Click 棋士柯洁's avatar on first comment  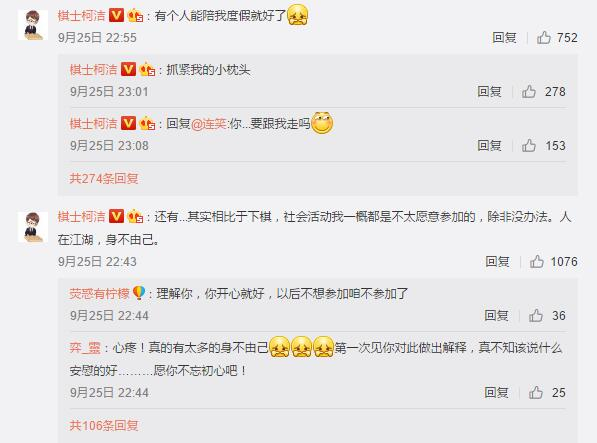coord(33,24)
